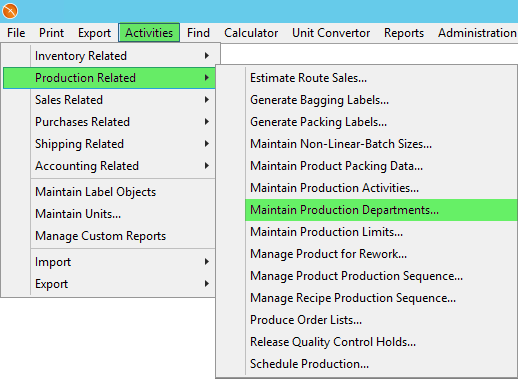Open the Export menu in menu bar
Image resolution: width=518 pixels, height=379 pixels.
pos(94,33)
